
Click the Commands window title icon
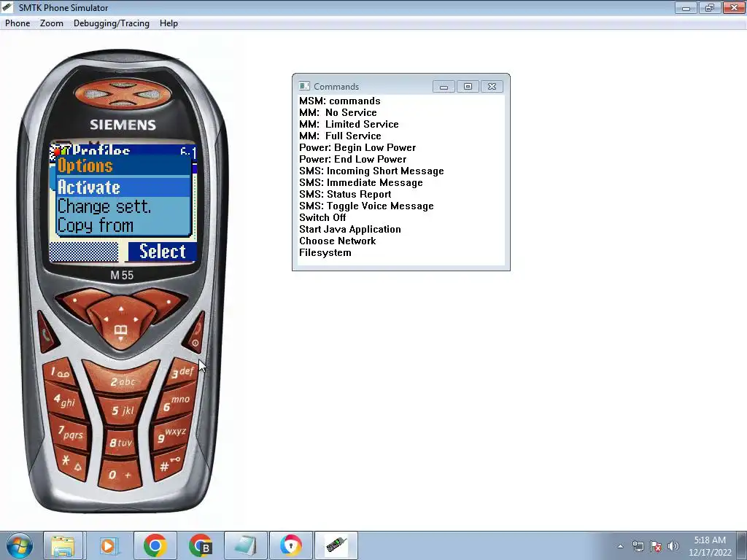pyautogui.click(x=304, y=86)
